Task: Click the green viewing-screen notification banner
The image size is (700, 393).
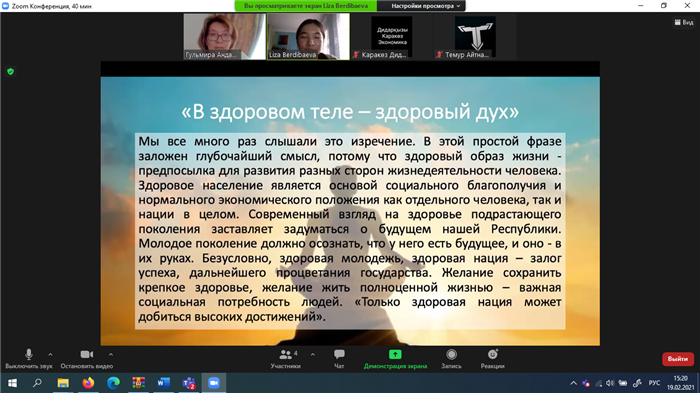Action: [x=306, y=6]
